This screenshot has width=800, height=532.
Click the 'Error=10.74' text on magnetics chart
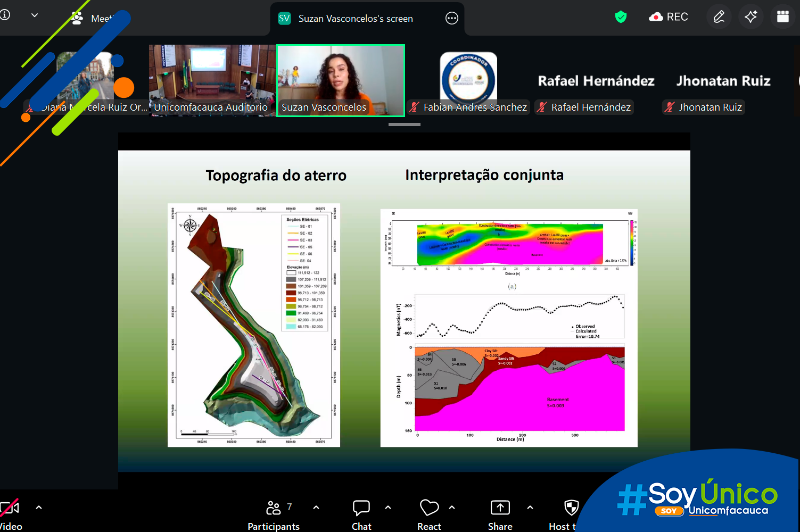point(588,336)
